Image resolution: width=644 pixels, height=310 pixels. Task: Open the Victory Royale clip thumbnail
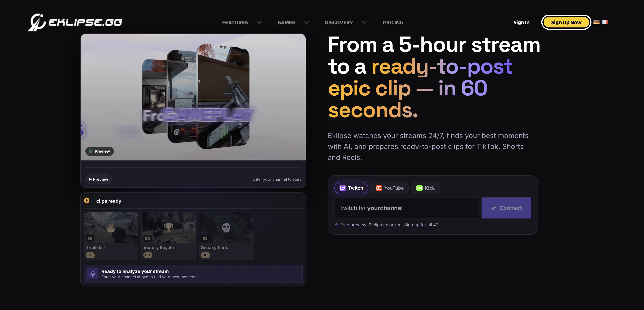tap(168, 228)
